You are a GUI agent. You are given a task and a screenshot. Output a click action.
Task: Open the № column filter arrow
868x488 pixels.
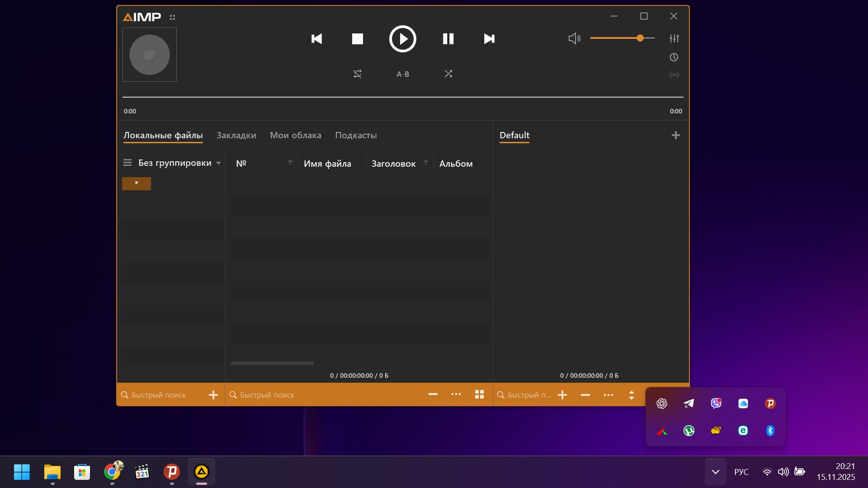pos(290,163)
